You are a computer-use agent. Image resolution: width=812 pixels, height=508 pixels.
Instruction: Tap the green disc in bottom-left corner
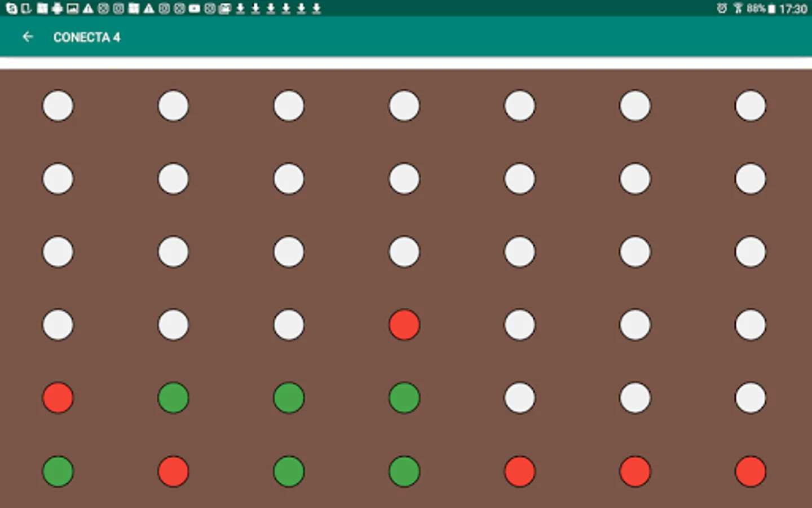(58, 472)
